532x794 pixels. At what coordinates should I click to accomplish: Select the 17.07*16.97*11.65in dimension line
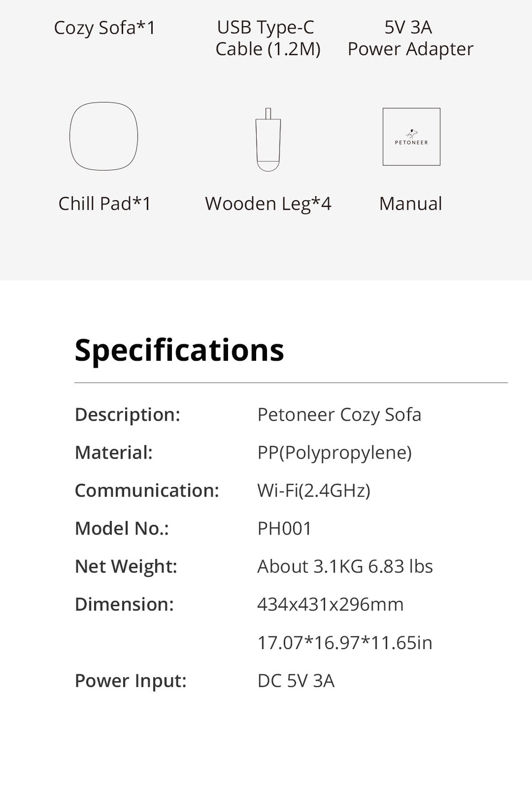[345, 643]
